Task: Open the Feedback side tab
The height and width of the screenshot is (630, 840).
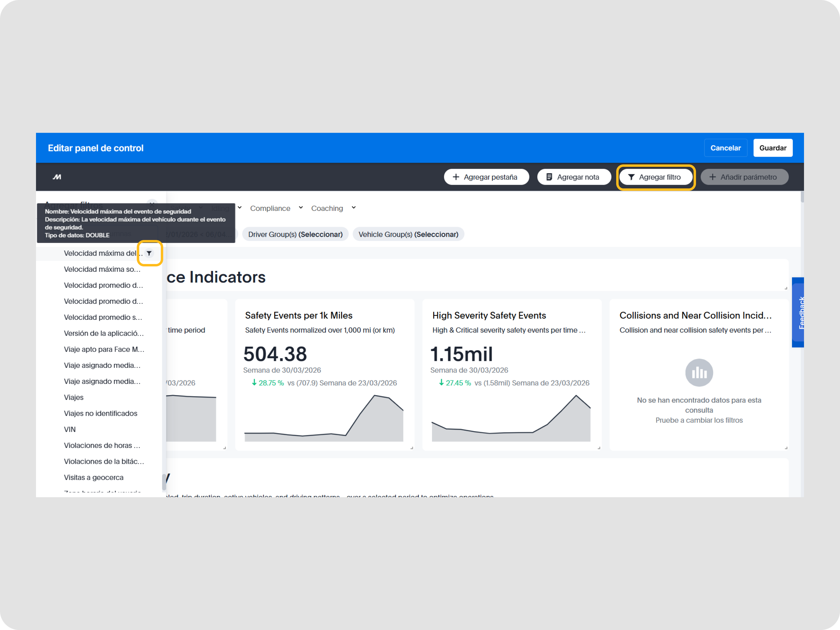Action: (798, 312)
